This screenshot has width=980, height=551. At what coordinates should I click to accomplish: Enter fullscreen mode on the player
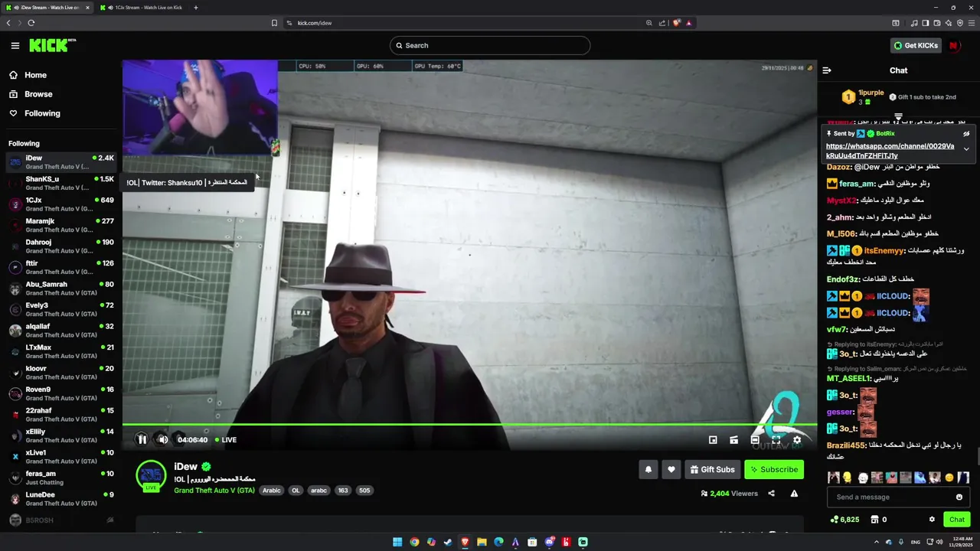[x=776, y=439]
